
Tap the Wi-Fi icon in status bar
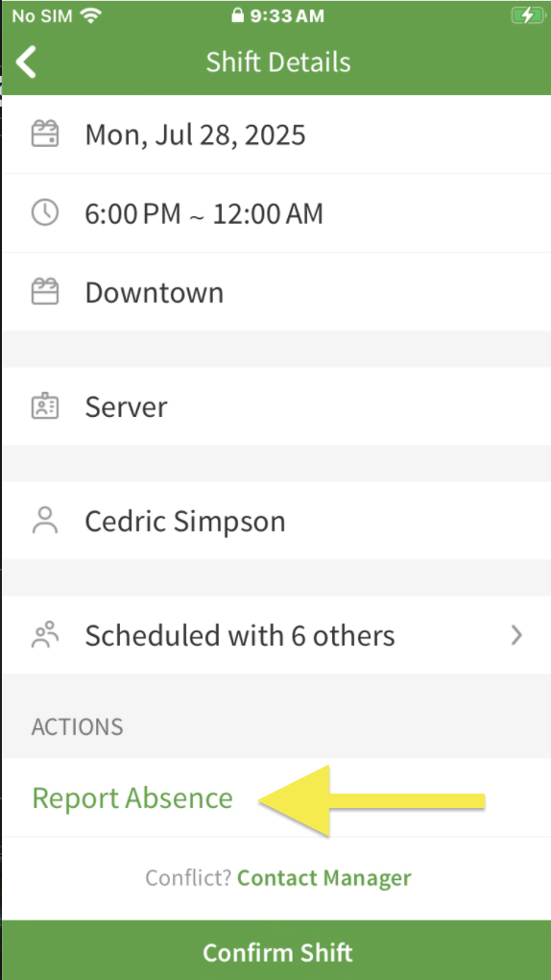[x=90, y=15]
